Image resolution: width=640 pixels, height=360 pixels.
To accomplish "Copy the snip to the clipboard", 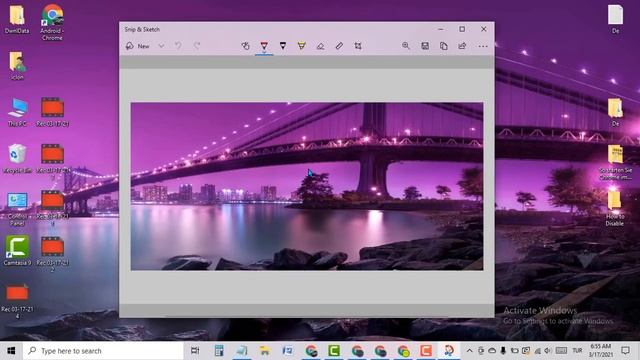I will (x=444, y=46).
